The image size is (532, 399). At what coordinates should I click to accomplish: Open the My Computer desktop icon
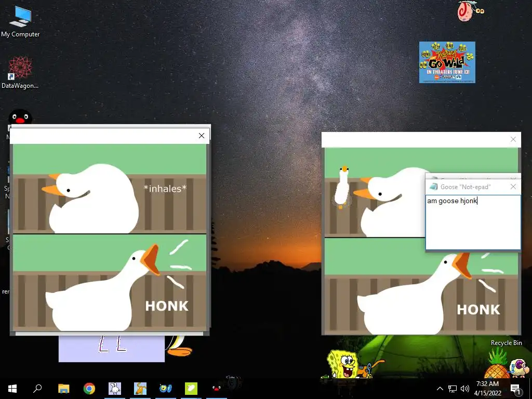(x=20, y=21)
